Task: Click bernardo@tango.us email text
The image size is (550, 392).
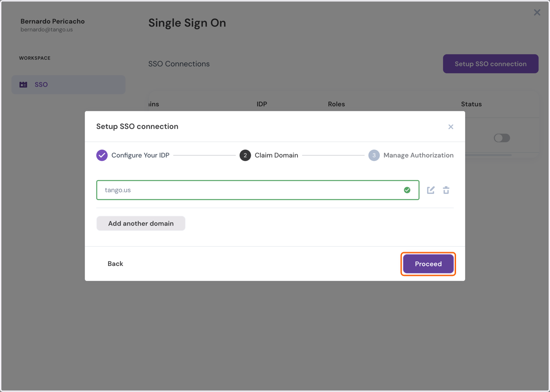Action: 47,29
